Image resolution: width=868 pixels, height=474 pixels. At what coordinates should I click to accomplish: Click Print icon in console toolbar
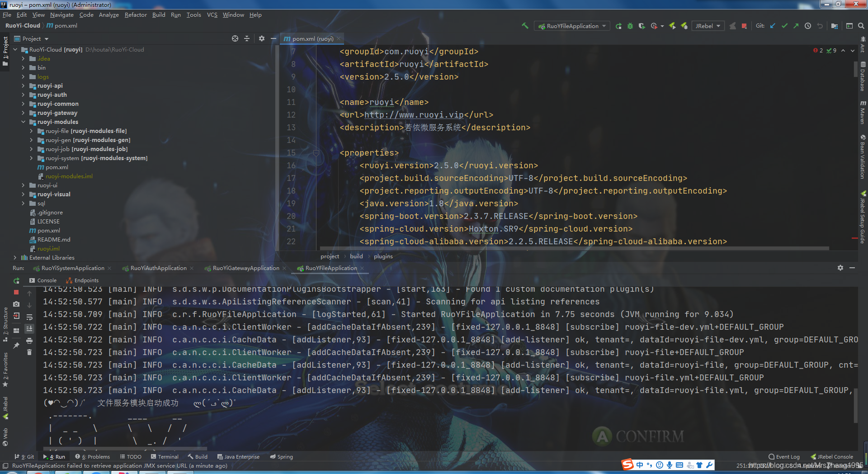(29, 341)
